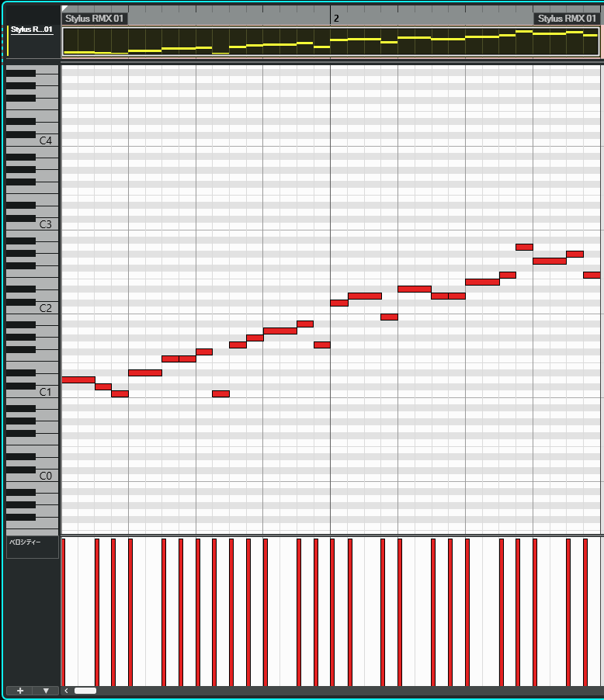Screen dimensions: 604x700
Task: Click the scroll left arrow at bottom
Action: [x=66, y=691]
